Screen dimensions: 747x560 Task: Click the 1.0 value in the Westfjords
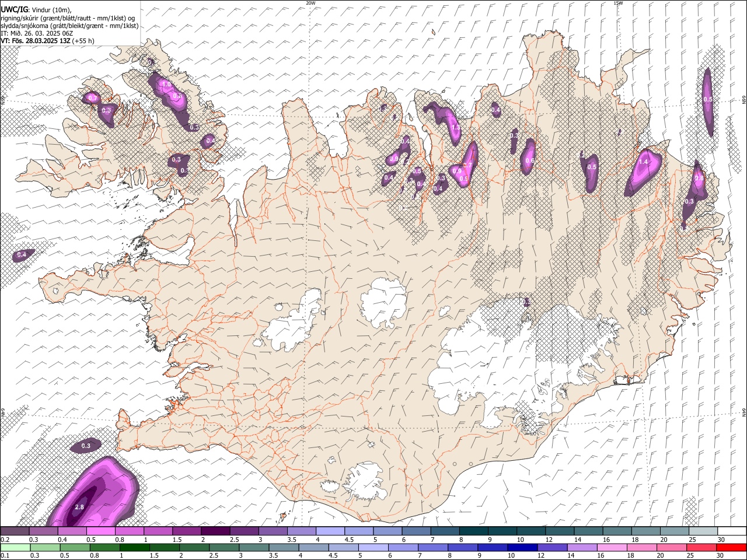pyautogui.click(x=166, y=85)
